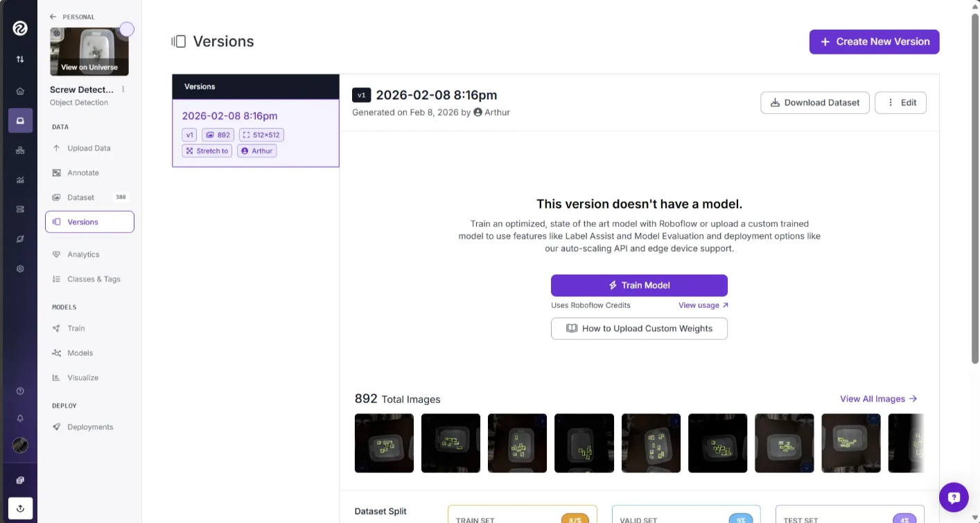Click the first dataset image thumbnail

pyautogui.click(x=384, y=443)
